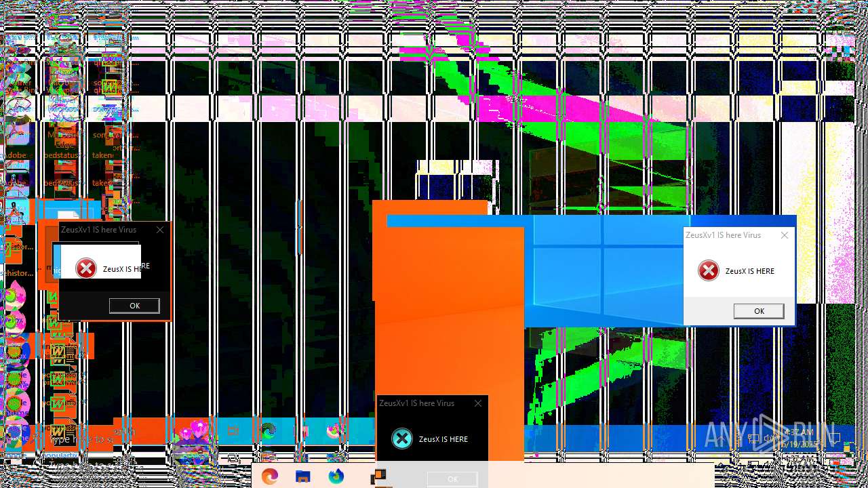Open the blue fox-shaped browser taskbar icon
This screenshot has width=868, height=488.
[x=336, y=476]
